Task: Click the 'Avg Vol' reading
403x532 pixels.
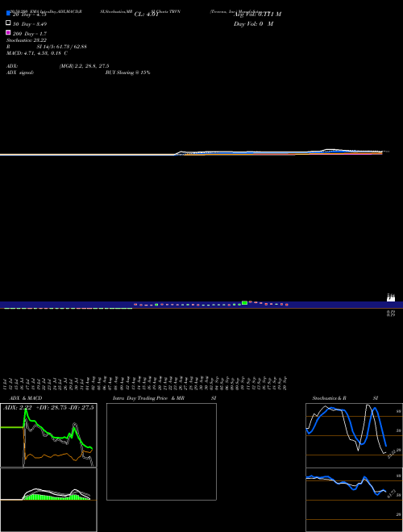Action: (x=257, y=15)
